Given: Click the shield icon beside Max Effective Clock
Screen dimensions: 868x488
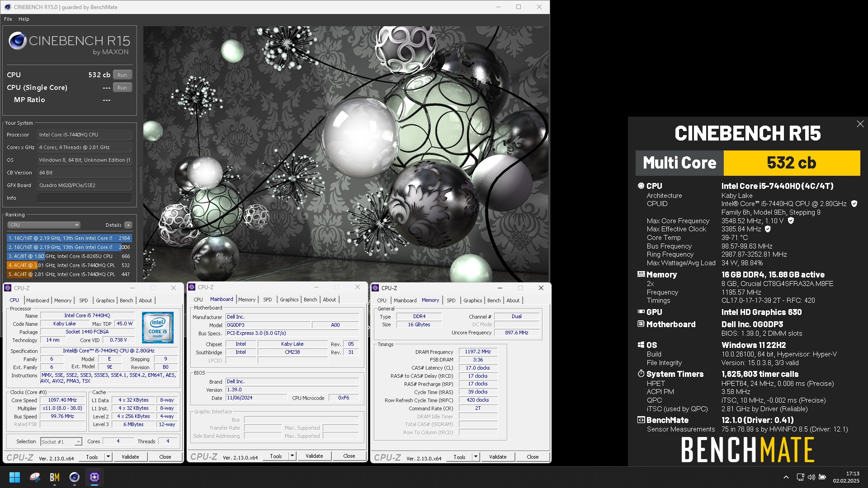Looking at the screenshot, I should click(768, 229).
